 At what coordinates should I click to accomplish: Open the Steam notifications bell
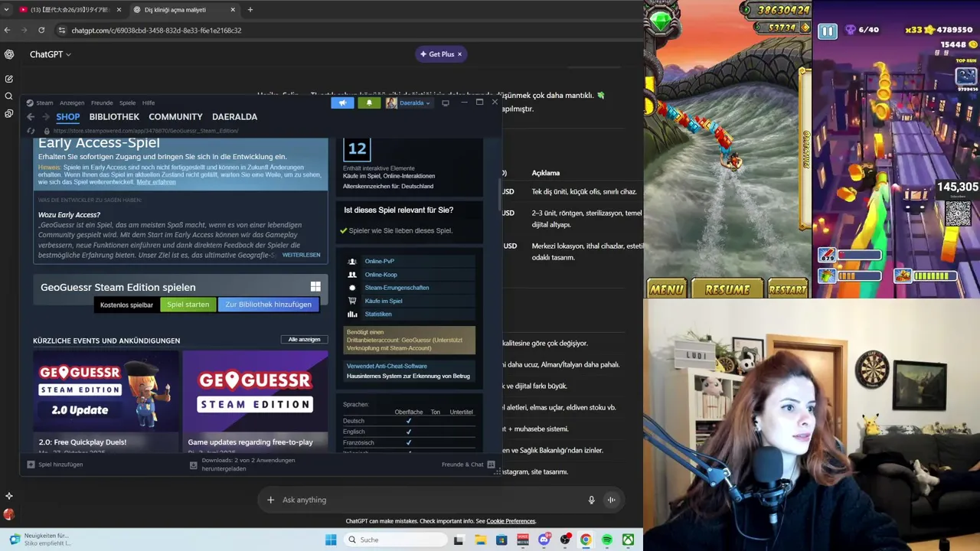pos(369,103)
